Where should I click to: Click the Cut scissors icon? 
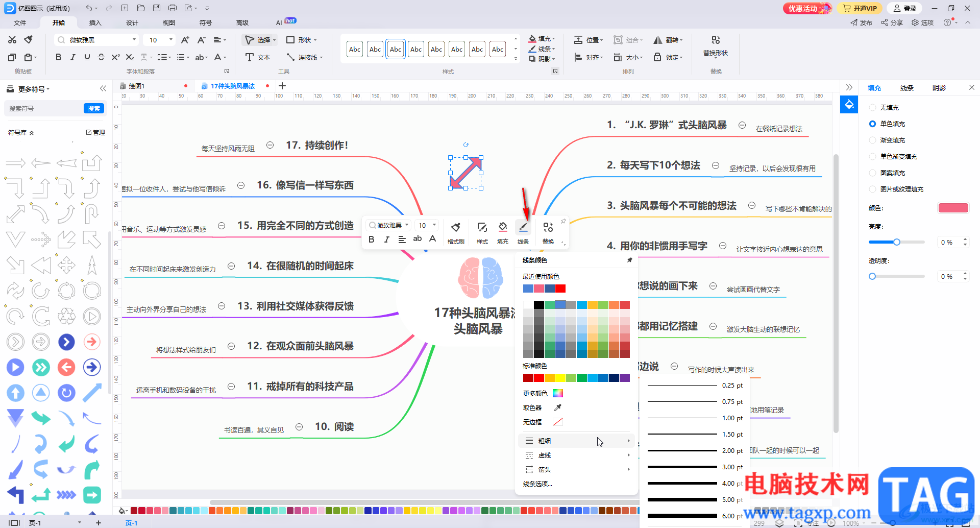(12, 40)
